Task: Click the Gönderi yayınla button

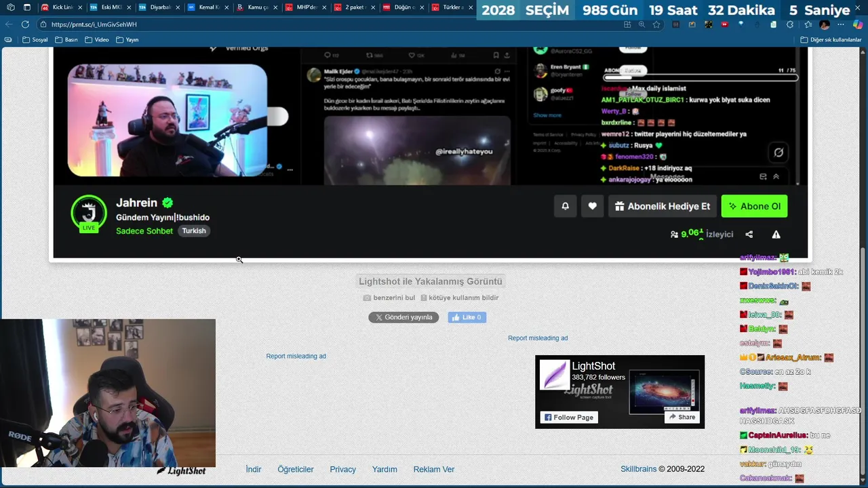Action: click(x=403, y=317)
